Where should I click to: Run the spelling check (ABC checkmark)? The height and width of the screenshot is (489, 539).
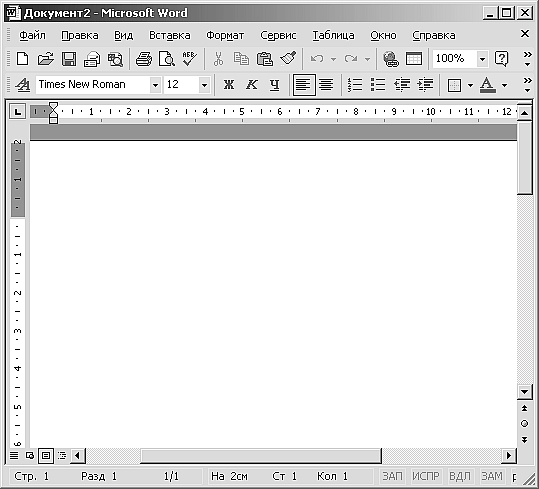[x=189, y=59]
